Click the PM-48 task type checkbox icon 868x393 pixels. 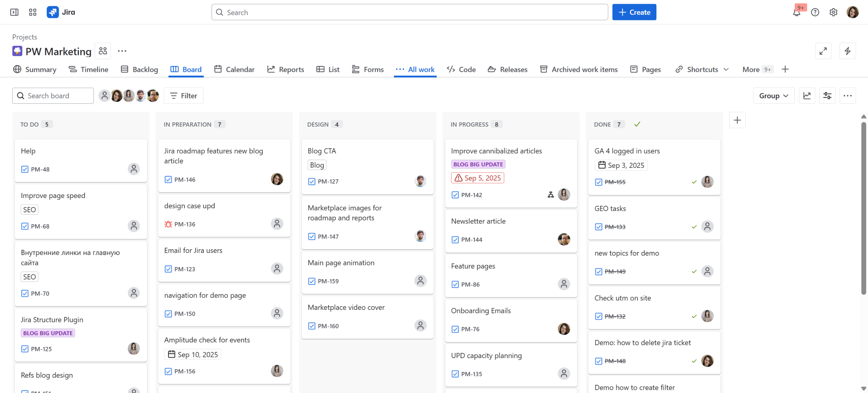coord(25,169)
